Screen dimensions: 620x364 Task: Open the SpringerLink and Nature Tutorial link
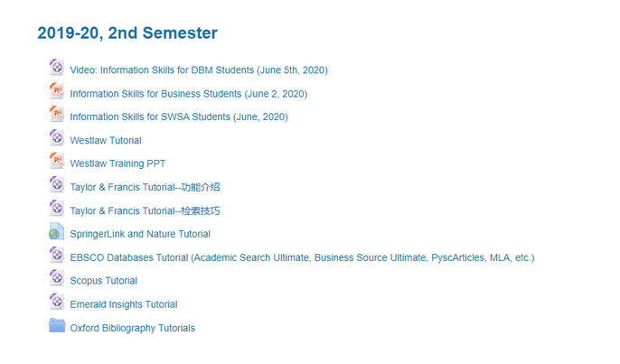140,235
